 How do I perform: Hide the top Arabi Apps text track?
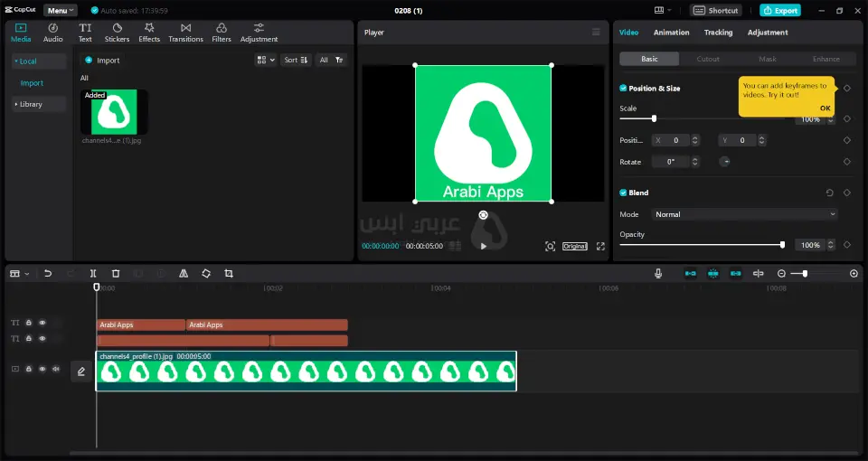click(42, 323)
